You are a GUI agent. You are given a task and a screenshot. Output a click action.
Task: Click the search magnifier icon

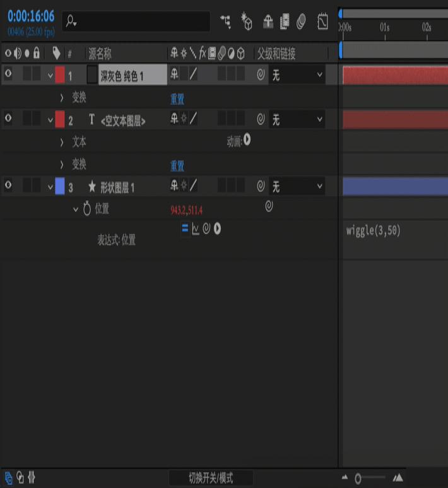coord(71,21)
